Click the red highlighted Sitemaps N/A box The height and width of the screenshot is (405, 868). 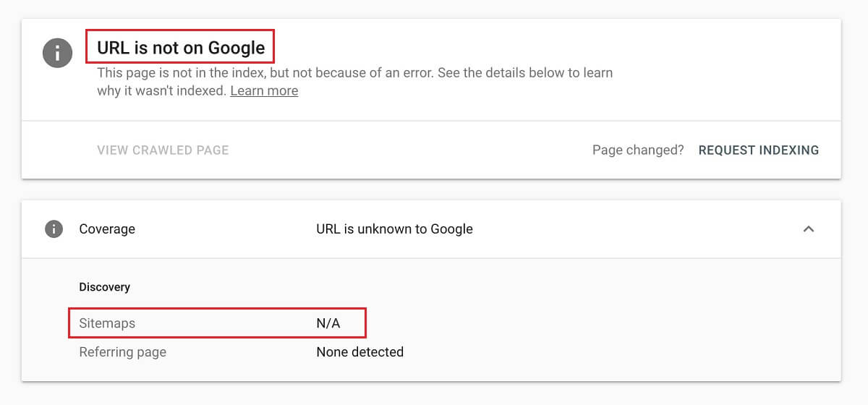(218, 323)
